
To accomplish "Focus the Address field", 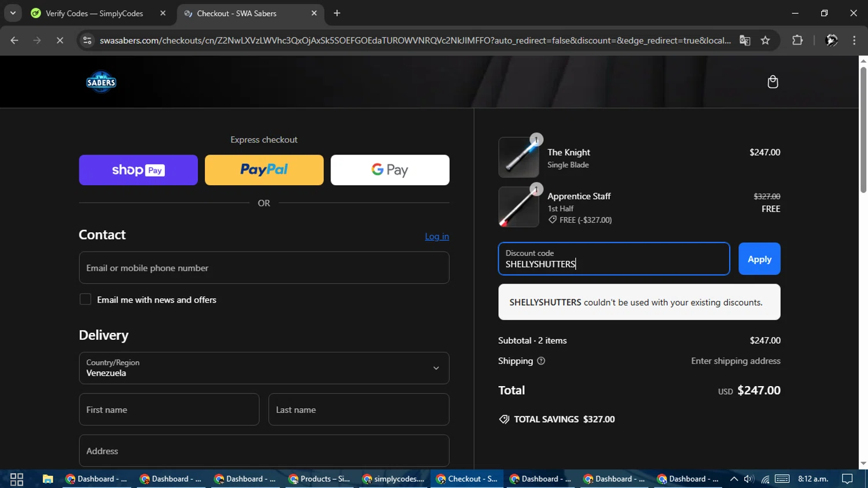I will click(264, 450).
